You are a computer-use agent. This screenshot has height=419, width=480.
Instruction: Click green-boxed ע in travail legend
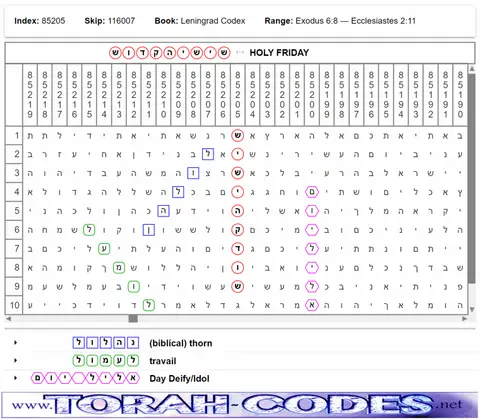click(119, 360)
